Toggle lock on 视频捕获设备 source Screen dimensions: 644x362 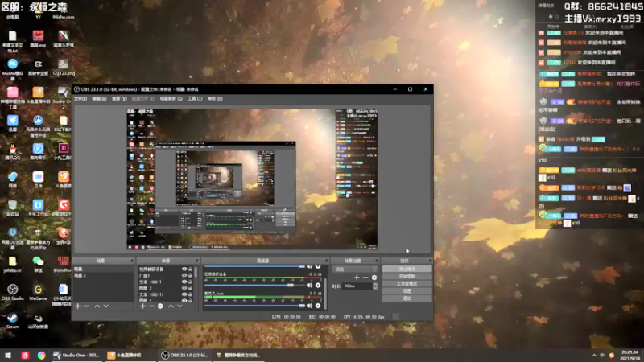[190, 269]
